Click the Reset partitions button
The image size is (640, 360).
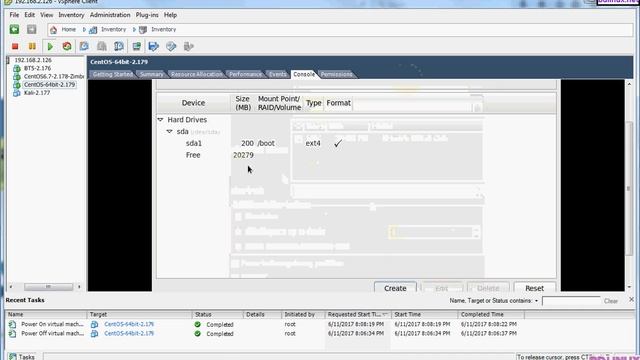point(534,288)
